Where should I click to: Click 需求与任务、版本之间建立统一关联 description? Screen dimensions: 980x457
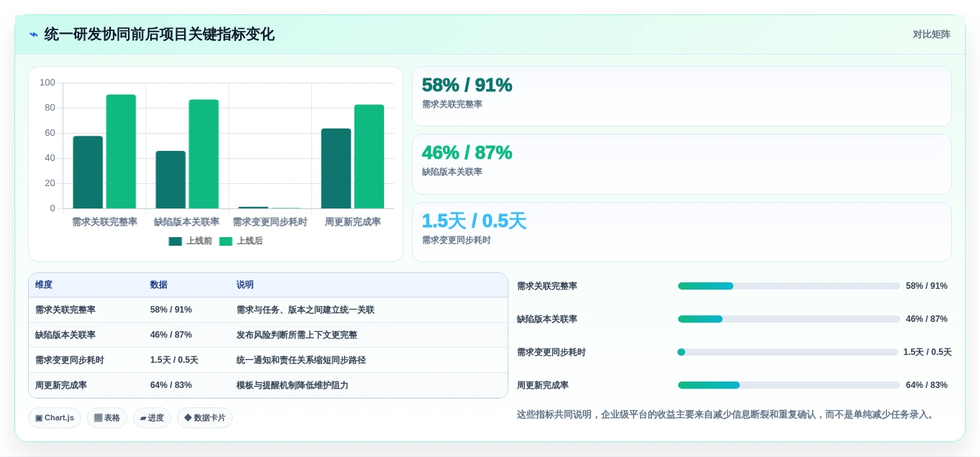pos(306,310)
